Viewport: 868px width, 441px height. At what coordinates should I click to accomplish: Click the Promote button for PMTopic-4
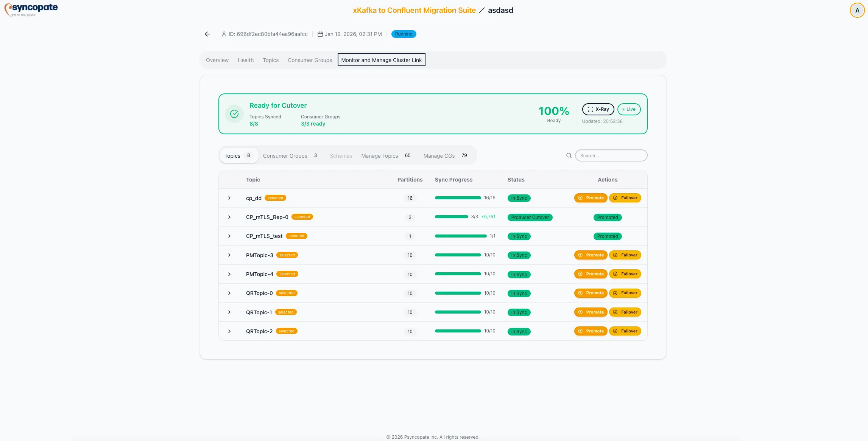pos(591,274)
